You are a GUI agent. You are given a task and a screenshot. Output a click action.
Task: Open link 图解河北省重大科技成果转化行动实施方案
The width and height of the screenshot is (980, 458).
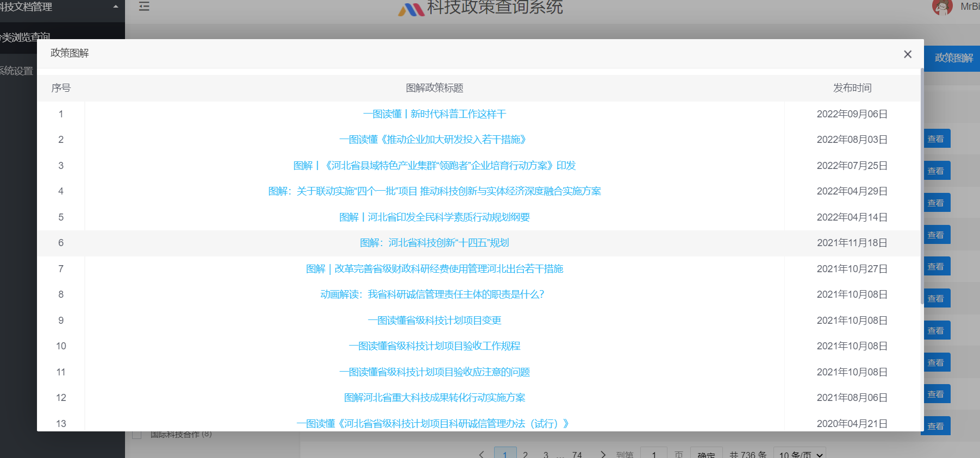click(x=434, y=398)
